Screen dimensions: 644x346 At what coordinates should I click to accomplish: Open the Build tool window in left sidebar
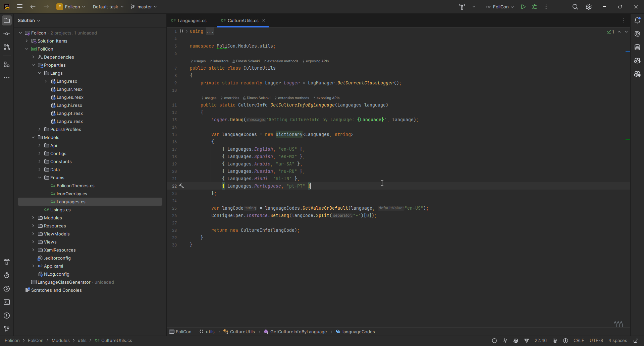7,262
